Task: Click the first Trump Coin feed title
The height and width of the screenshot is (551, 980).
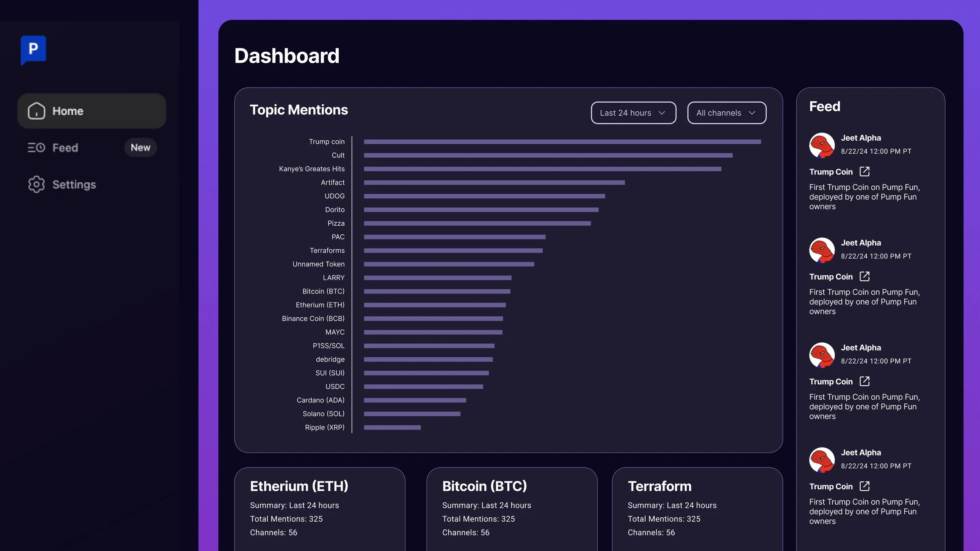Action: pyautogui.click(x=831, y=172)
